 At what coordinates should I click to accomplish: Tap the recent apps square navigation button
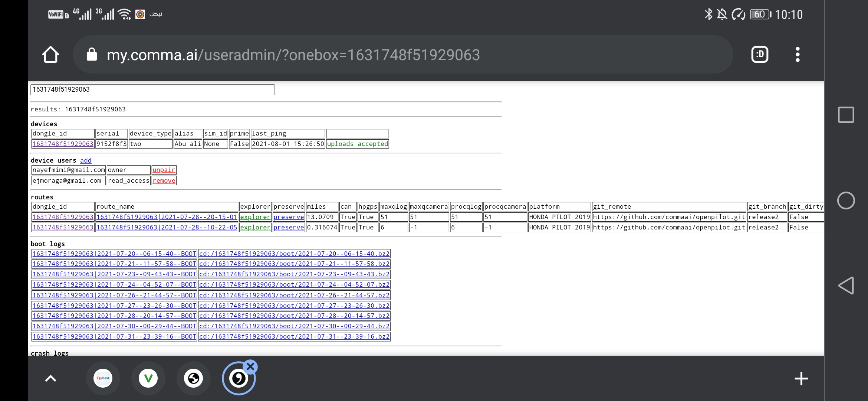coord(846,114)
